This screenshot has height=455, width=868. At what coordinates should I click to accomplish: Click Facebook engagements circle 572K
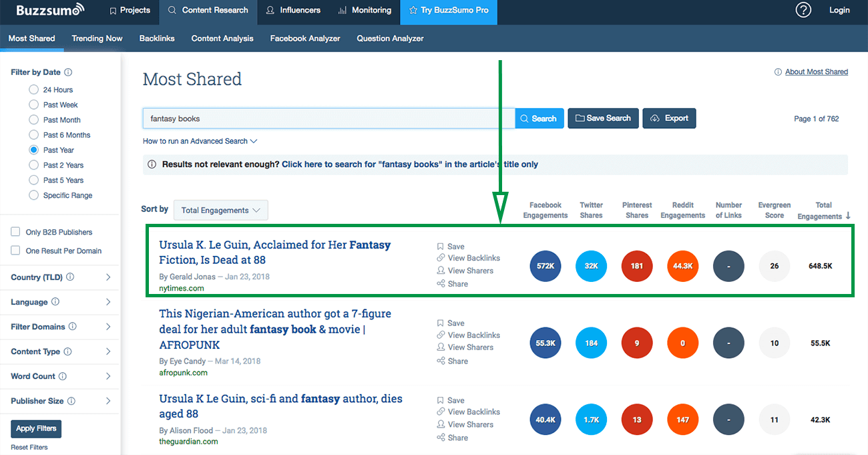click(546, 266)
